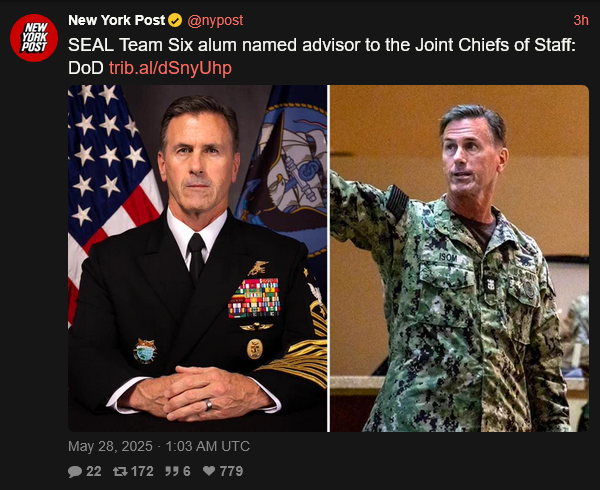Click the heart like icon
The width and height of the screenshot is (600, 490).
click(x=209, y=471)
